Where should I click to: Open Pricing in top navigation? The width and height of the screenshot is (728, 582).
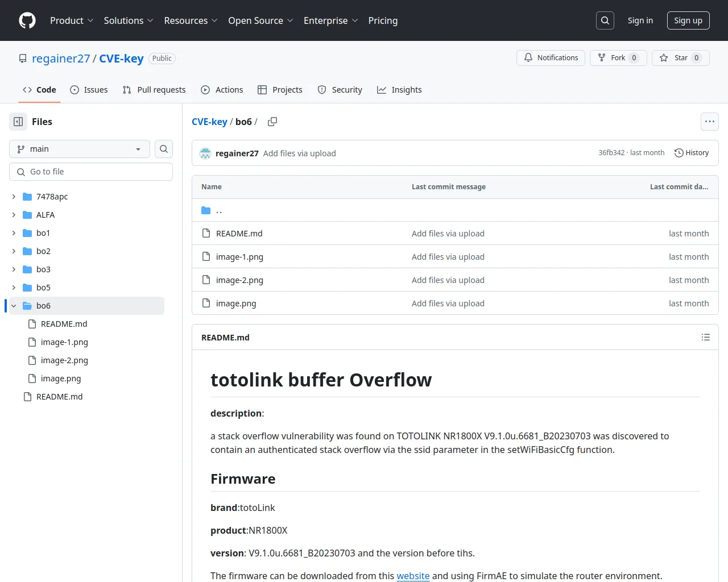click(383, 20)
